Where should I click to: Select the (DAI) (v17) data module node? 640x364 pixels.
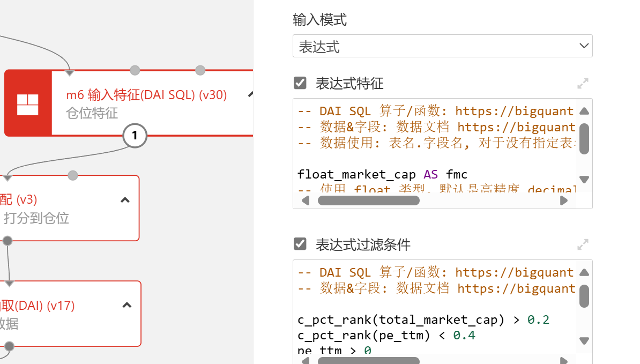(70, 314)
